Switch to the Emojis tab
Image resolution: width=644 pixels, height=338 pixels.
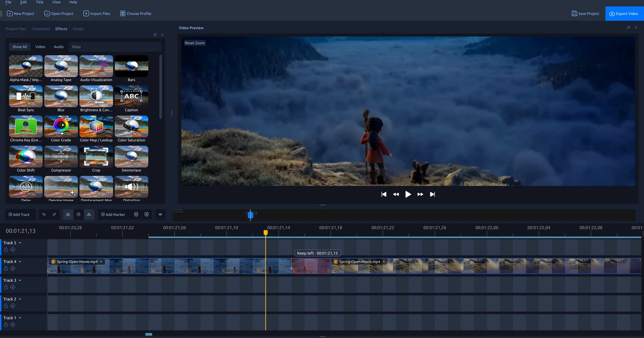78,29
